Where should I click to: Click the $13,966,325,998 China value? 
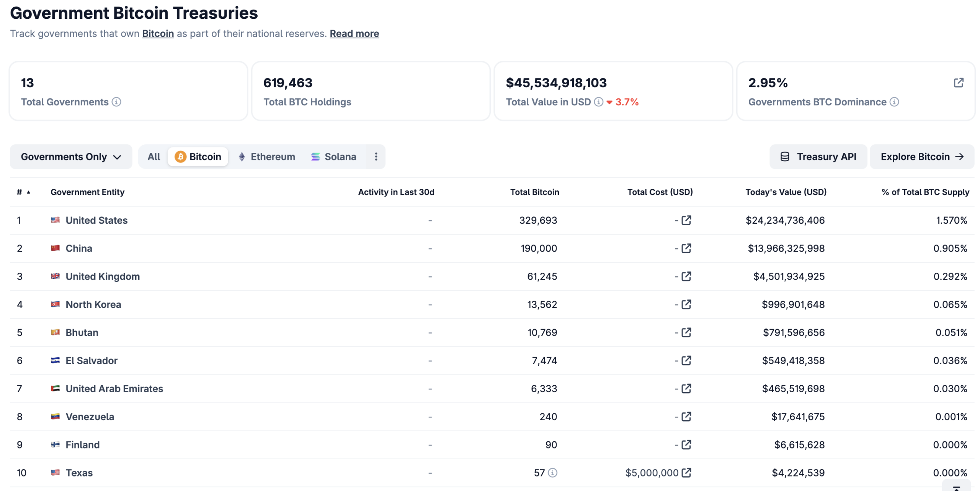click(x=786, y=248)
